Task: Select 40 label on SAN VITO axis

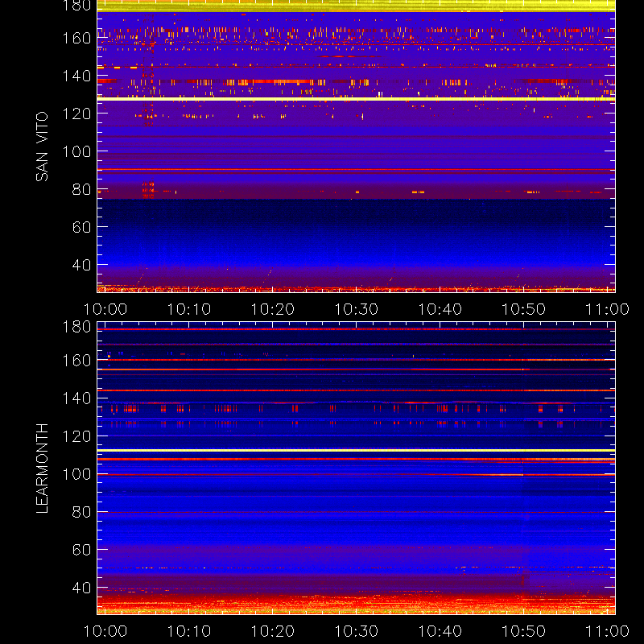Action: point(81,265)
